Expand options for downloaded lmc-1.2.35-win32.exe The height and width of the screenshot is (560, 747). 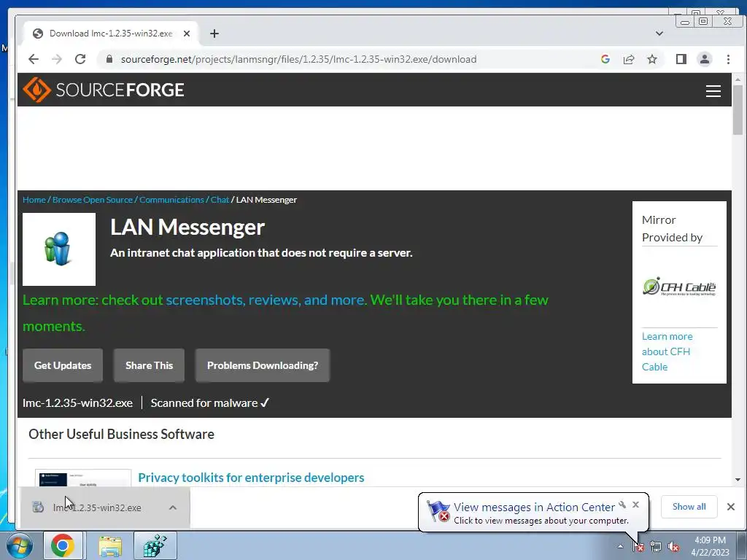click(x=172, y=507)
